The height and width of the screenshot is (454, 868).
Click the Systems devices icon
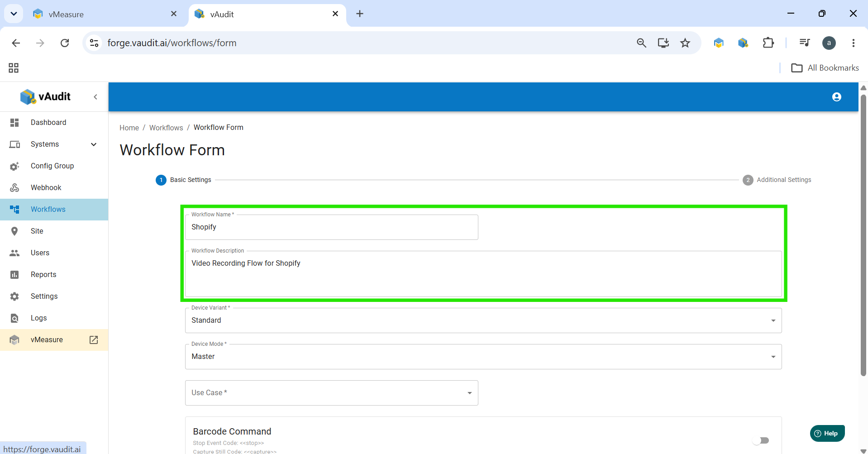click(x=14, y=144)
